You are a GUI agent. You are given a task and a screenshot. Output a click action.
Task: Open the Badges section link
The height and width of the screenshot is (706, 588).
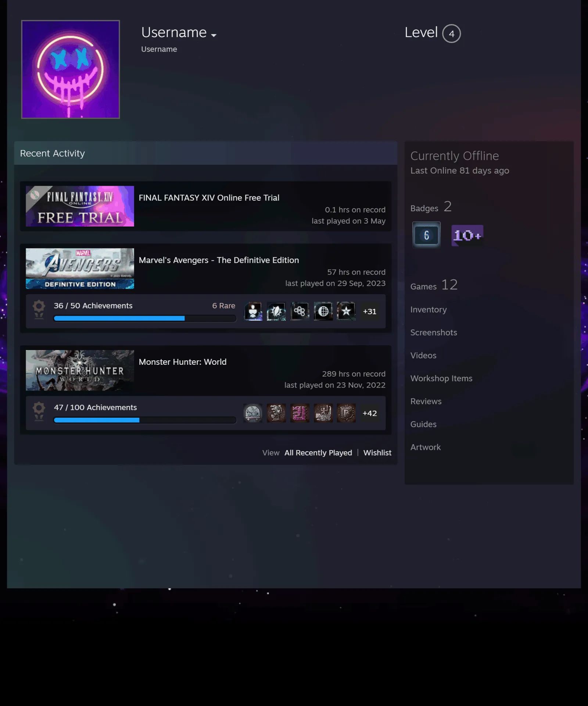pos(431,207)
